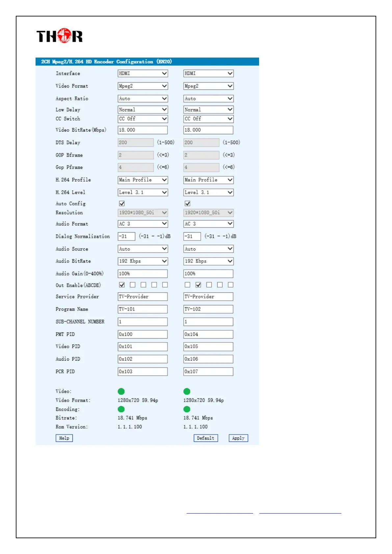Toggle the second channel Auto Config checkbox

(x=188, y=204)
